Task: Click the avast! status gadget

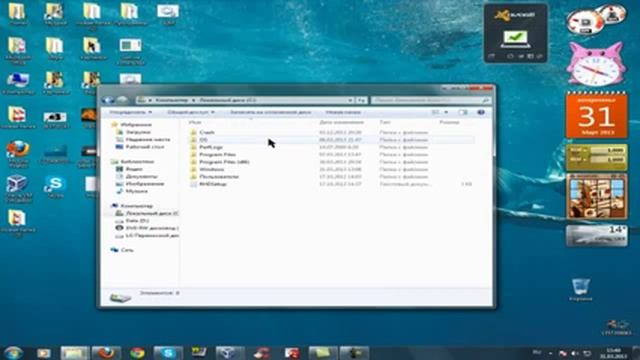Action: 516,33
